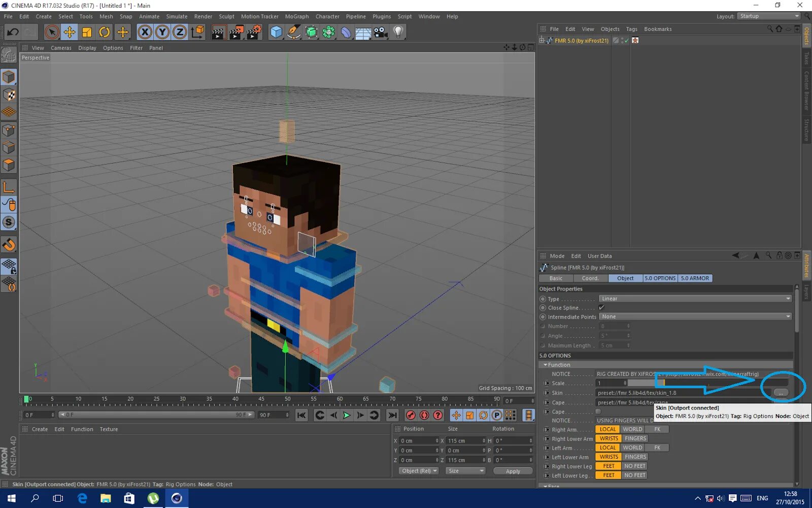Toggle the Z axis lock icon
This screenshot has height=508, width=812.
click(180, 33)
